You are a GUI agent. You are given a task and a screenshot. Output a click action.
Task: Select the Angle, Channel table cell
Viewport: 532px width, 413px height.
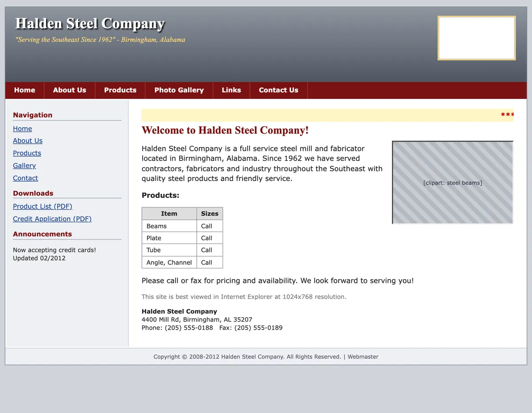[169, 262]
